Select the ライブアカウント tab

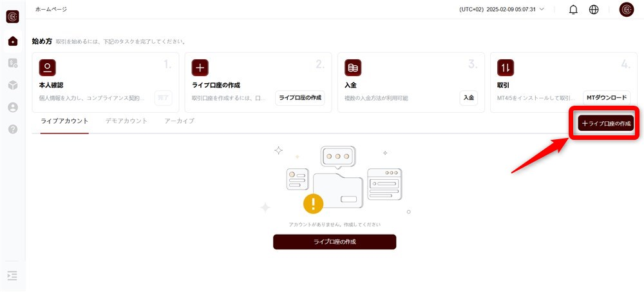pos(64,121)
